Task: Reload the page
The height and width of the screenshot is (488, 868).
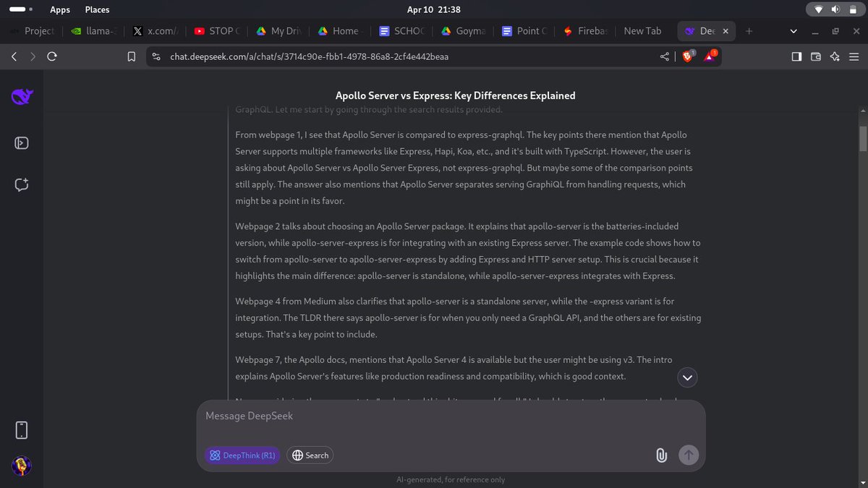Action: 51,56
